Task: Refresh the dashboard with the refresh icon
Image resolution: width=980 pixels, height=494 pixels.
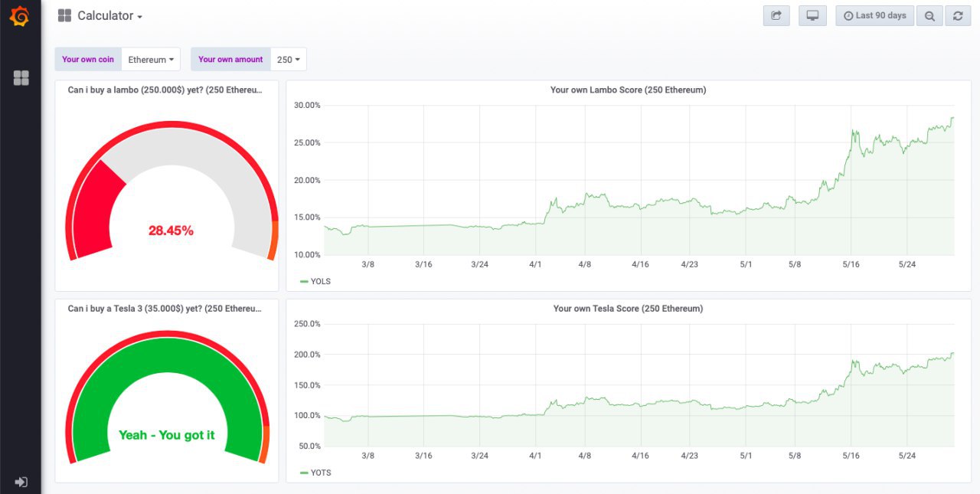Action: point(958,15)
